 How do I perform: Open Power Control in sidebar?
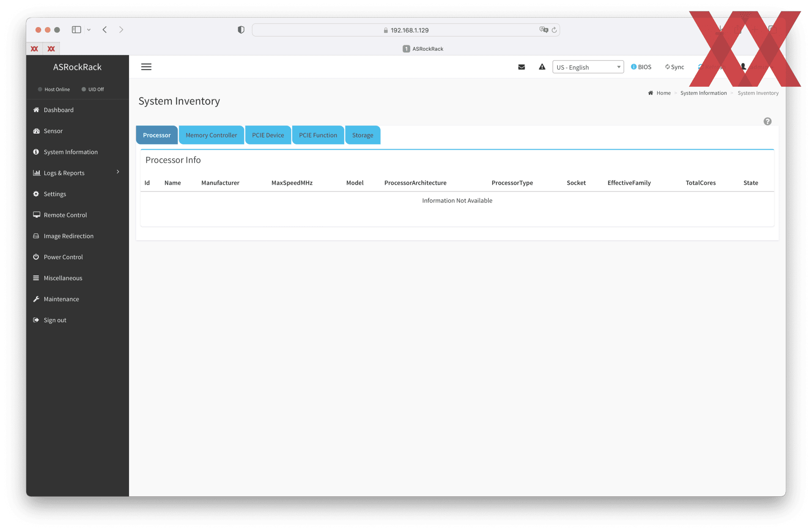click(63, 257)
